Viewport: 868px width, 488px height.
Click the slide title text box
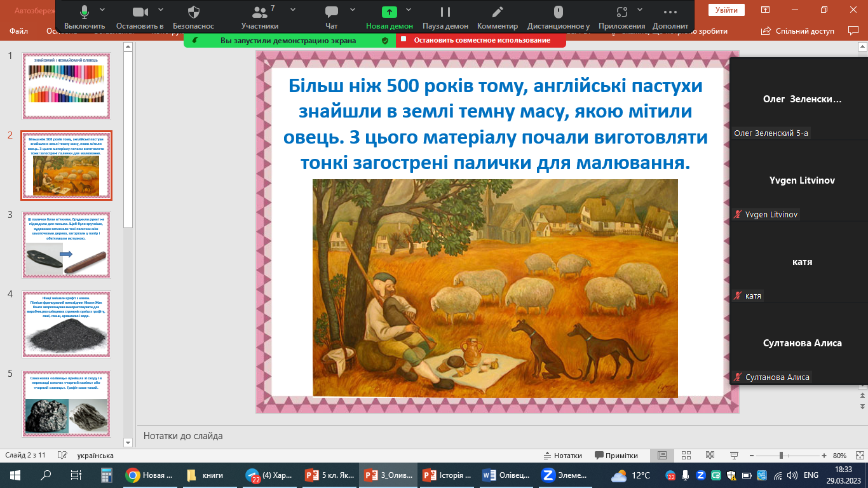click(496, 125)
